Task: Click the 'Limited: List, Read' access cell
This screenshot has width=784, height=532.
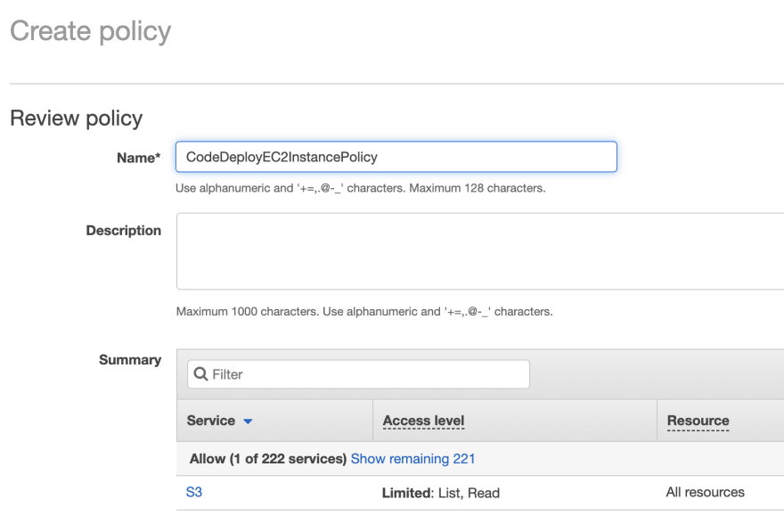Action: click(441, 493)
